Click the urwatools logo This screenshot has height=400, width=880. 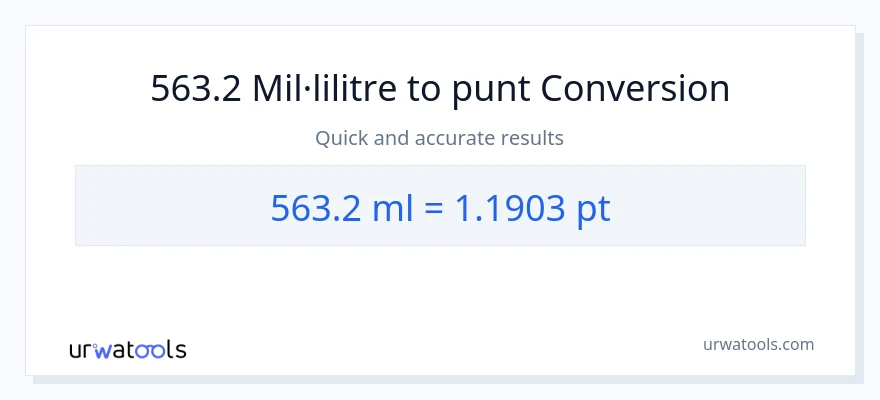coord(127,350)
